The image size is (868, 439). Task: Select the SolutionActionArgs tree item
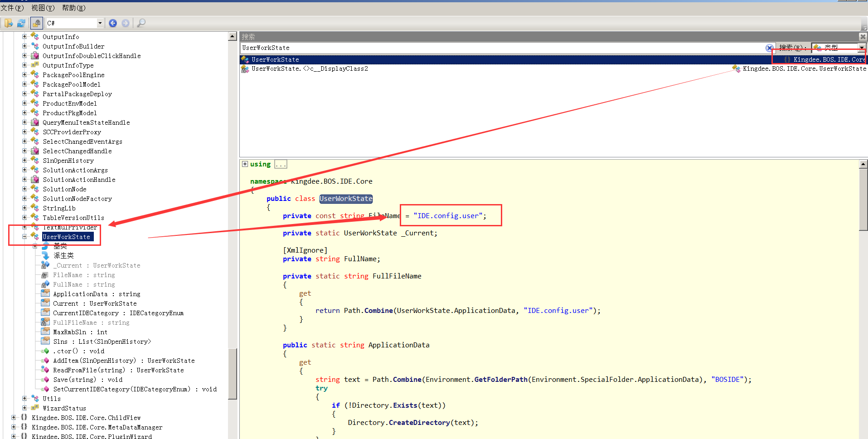(x=75, y=170)
